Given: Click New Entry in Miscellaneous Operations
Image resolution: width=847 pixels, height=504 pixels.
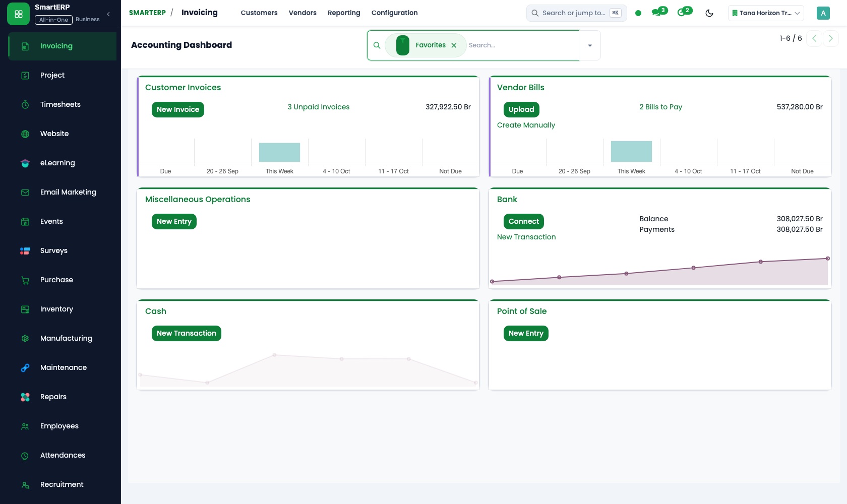Looking at the screenshot, I should click(x=174, y=221).
